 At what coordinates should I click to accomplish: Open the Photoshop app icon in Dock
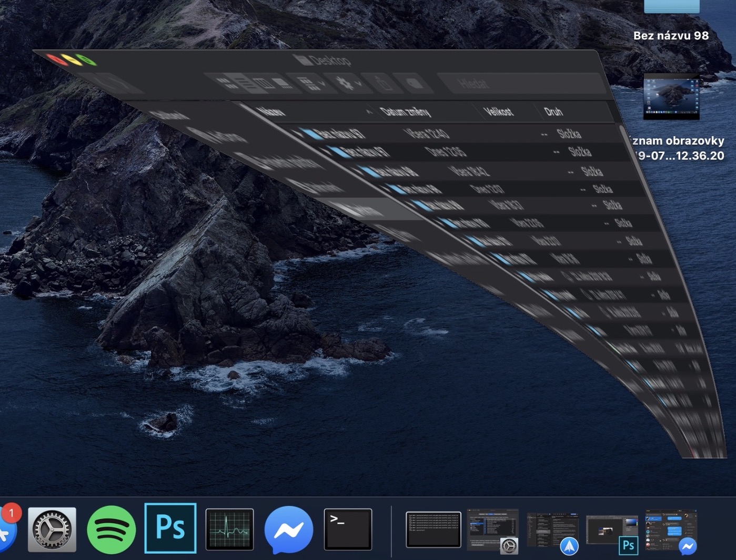[x=170, y=528]
